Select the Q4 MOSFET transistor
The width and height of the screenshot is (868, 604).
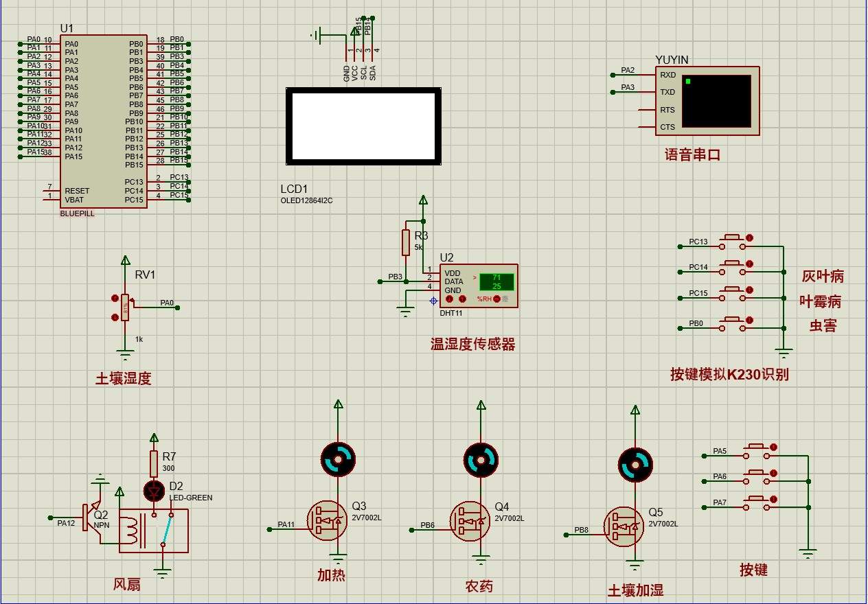(x=470, y=522)
